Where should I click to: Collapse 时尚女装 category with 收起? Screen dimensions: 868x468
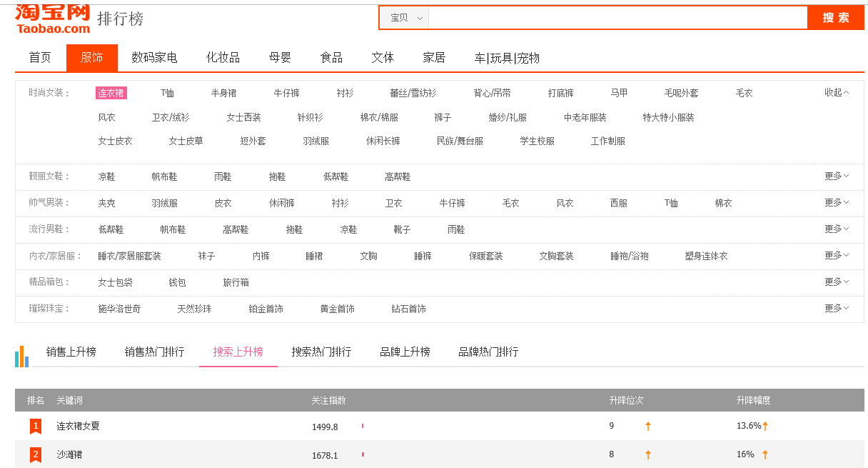837,92
